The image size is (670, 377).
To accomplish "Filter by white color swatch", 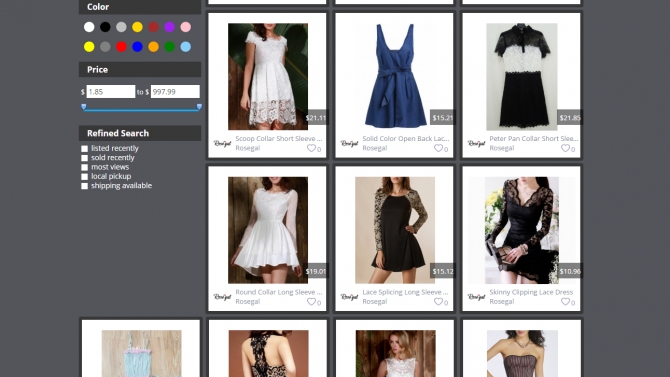I will (89, 27).
